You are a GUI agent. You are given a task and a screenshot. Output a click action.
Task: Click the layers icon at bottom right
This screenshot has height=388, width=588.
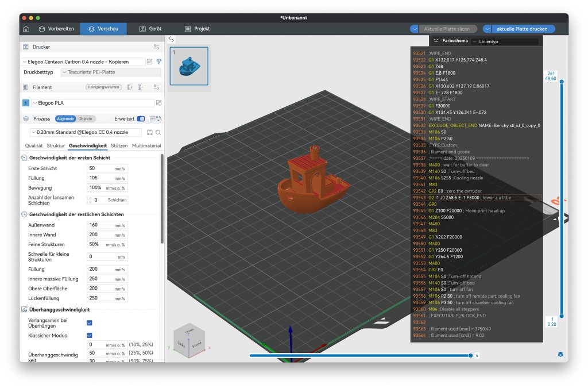[560, 354]
